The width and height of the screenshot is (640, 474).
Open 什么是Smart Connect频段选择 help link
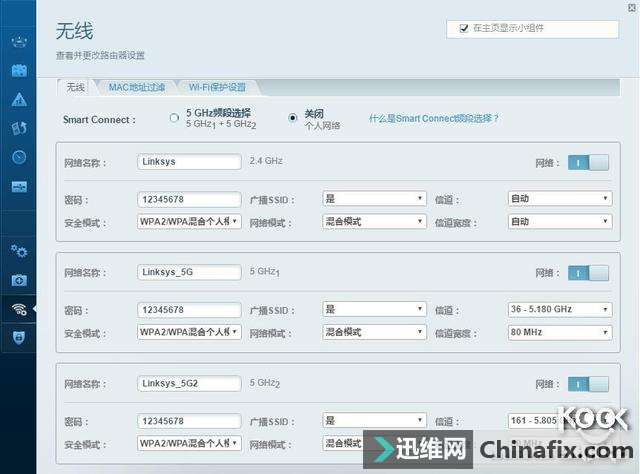pyautogui.click(x=434, y=118)
